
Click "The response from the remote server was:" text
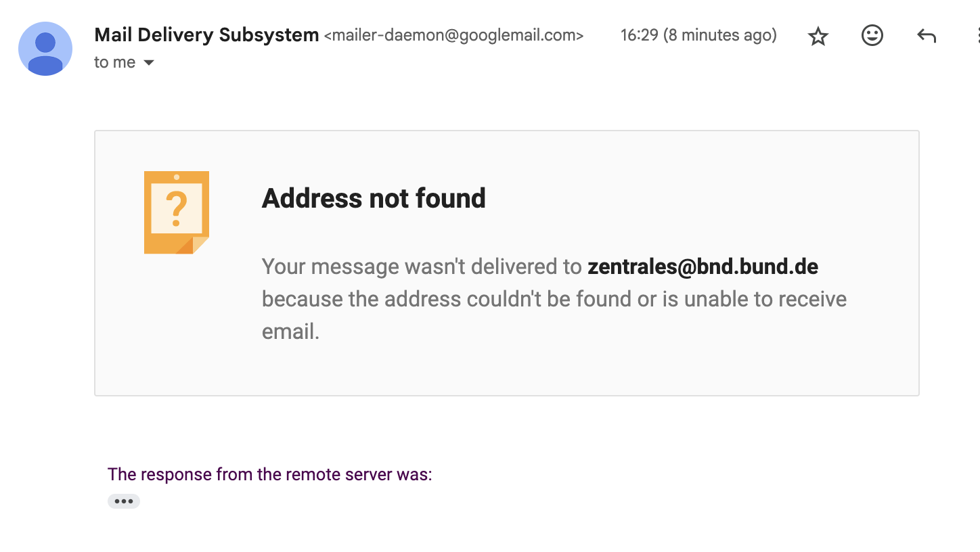[269, 474]
